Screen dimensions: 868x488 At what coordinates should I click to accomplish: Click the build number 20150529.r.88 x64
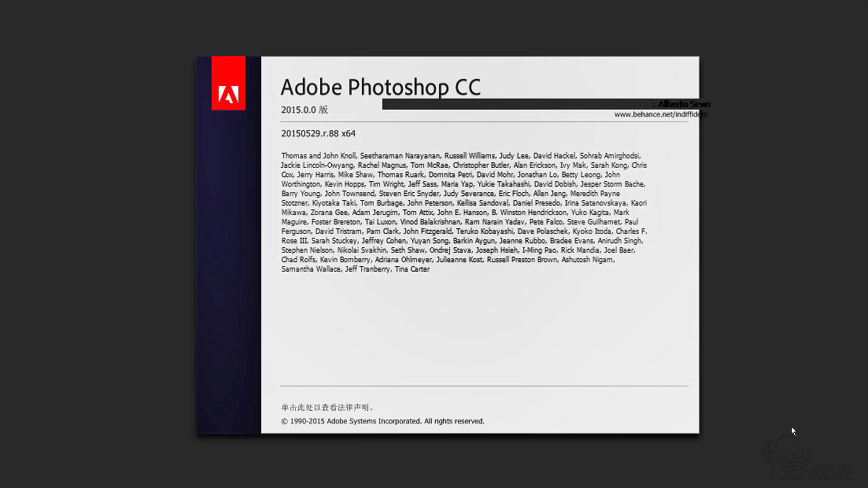point(318,134)
